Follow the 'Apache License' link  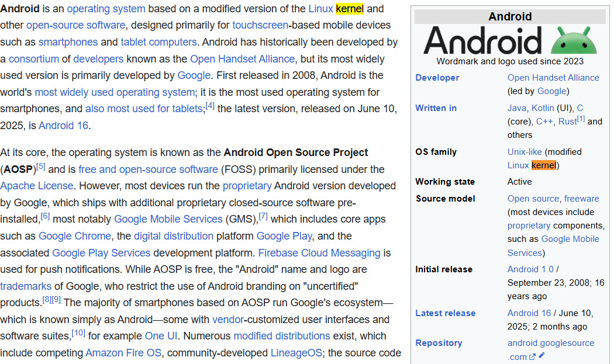pyautogui.click(x=37, y=186)
